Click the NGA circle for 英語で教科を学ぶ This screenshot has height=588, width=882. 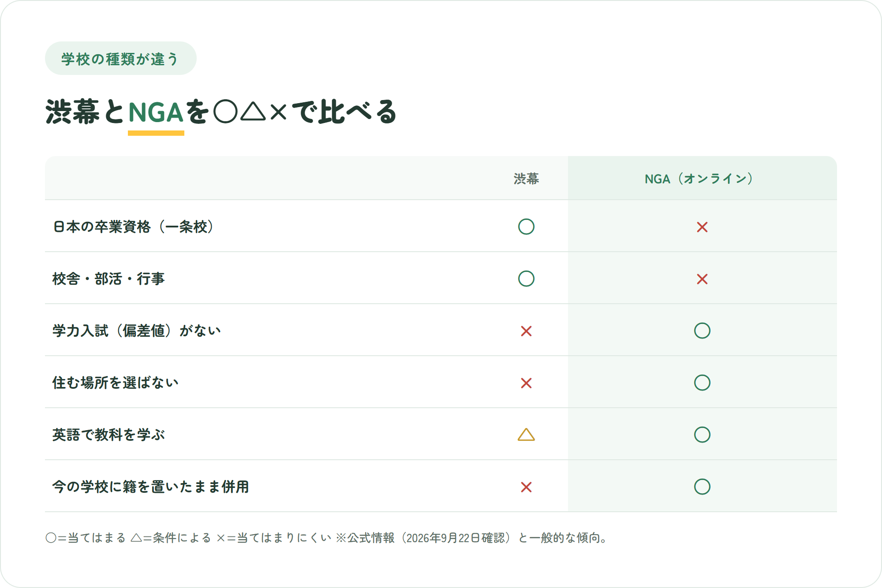[702, 435]
